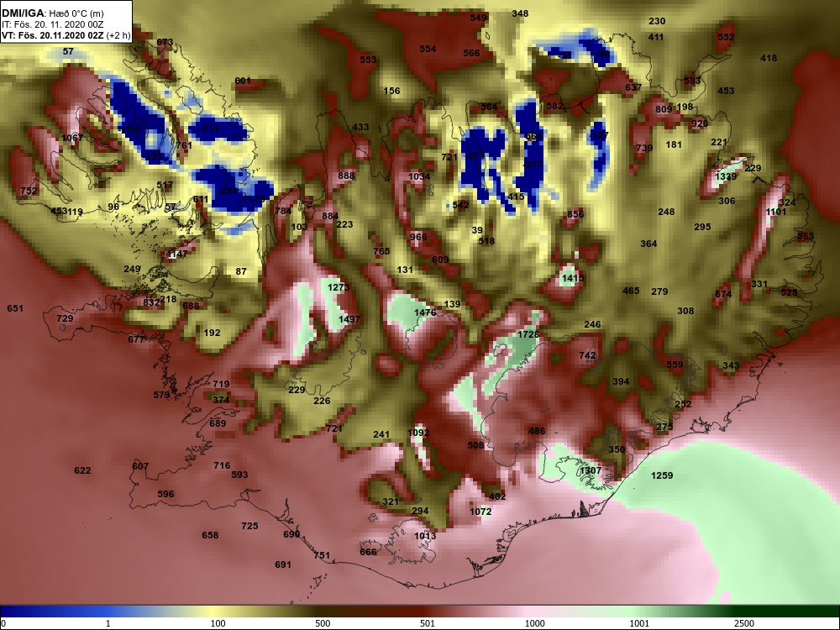
Task: Select the map value 1034
Action: point(419,176)
